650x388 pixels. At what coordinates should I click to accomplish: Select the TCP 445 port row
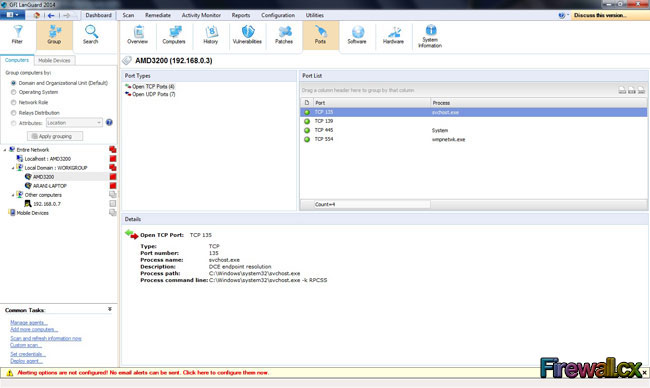[473, 130]
